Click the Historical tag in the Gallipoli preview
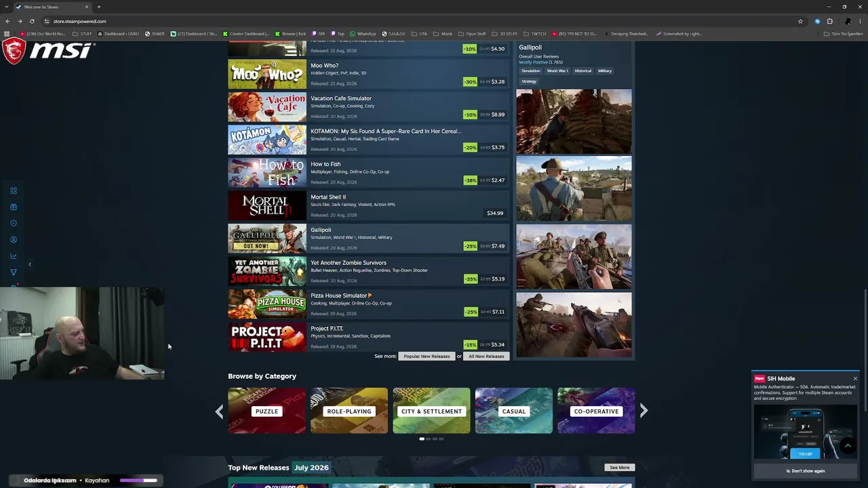 point(583,70)
